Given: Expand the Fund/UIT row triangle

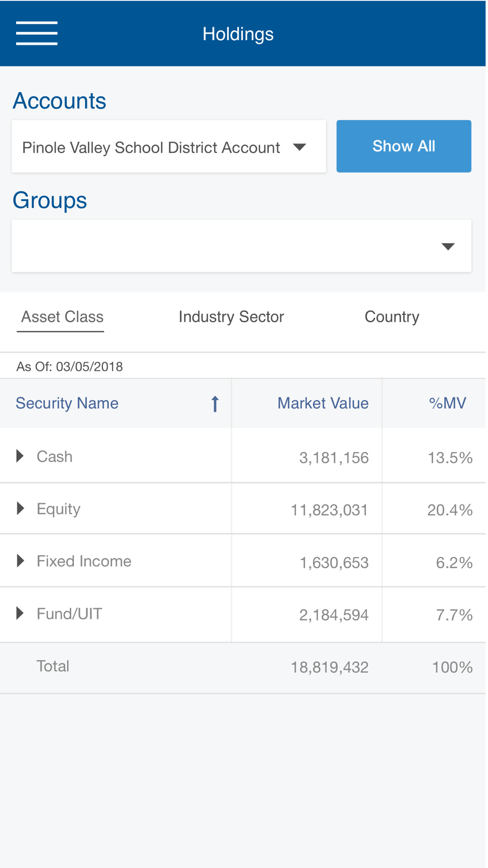Looking at the screenshot, I should point(20,614).
